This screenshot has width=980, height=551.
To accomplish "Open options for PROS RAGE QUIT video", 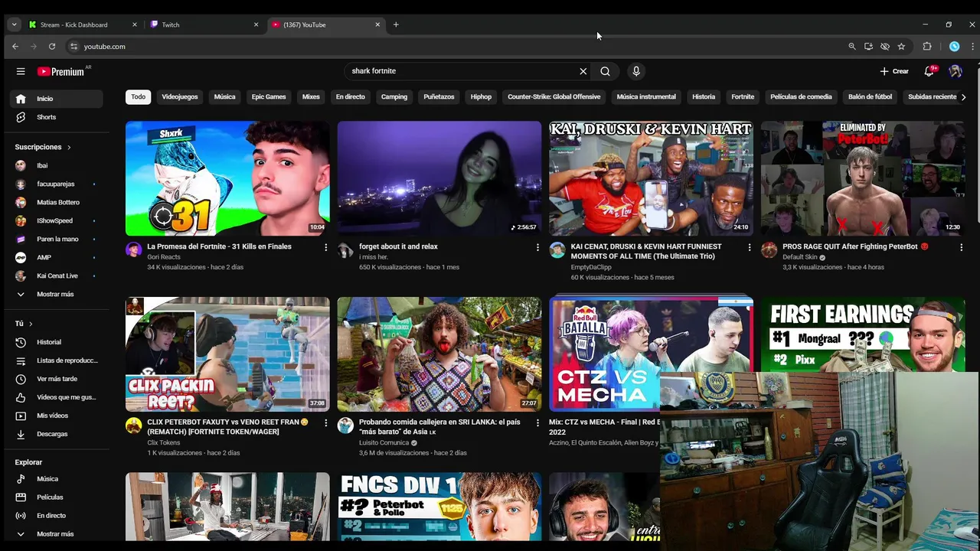I will click(961, 247).
